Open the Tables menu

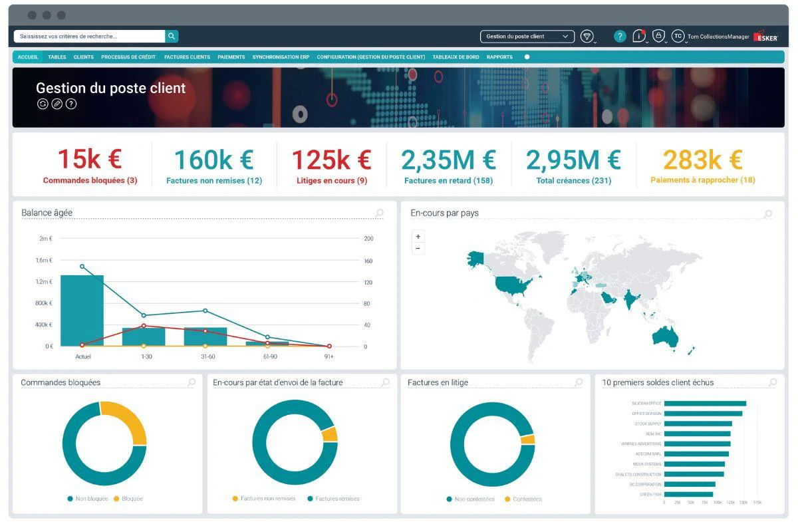(x=57, y=57)
